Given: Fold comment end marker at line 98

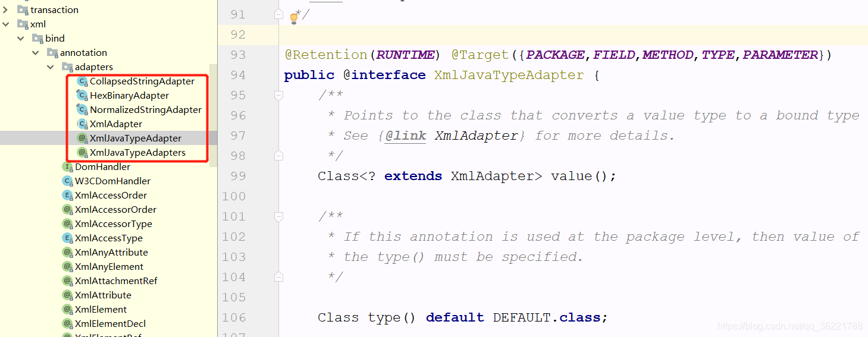Looking at the screenshot, I should pyautogui.click(x=278, y=156).
